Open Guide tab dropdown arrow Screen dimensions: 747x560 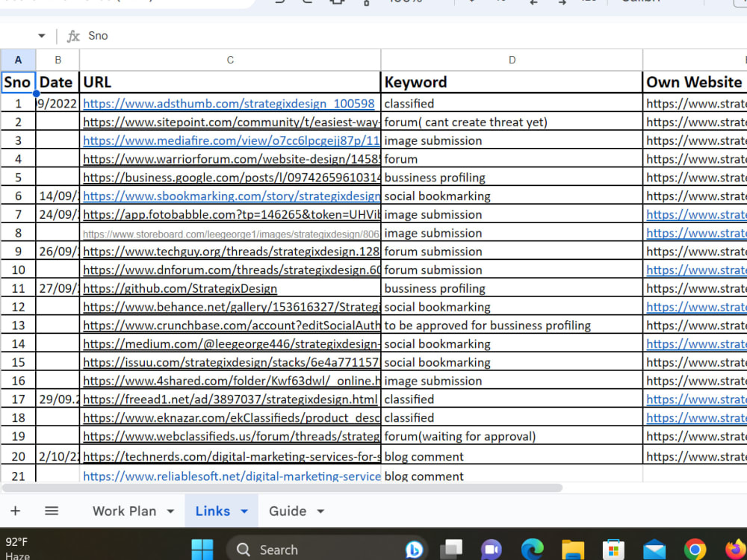[320, 511]
